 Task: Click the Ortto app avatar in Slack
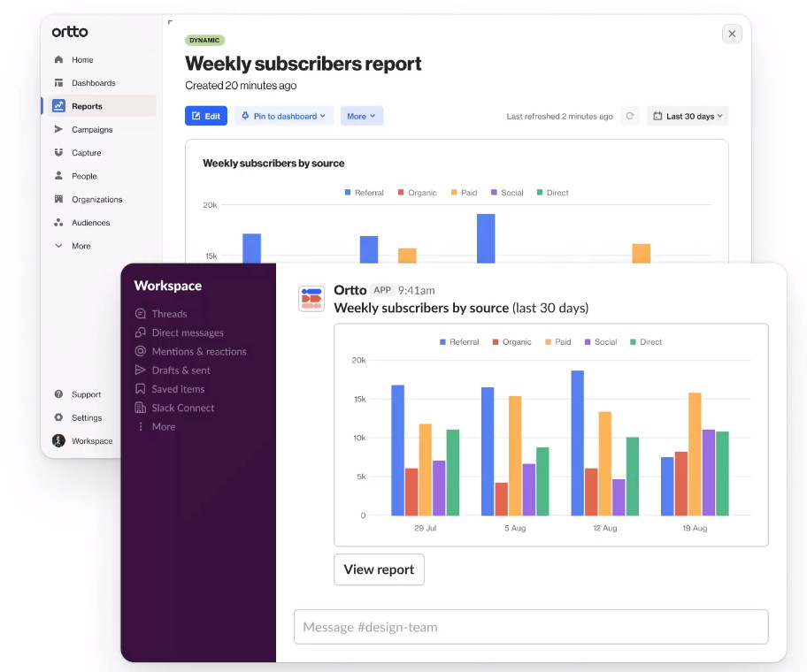(x=311, y=299)
